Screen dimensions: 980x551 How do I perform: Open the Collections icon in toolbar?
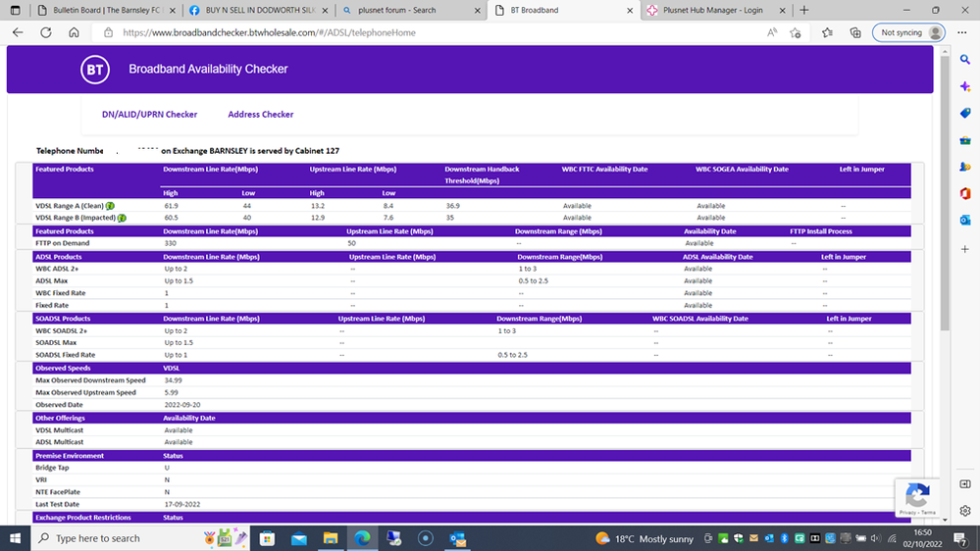click(x=855, y=32)
